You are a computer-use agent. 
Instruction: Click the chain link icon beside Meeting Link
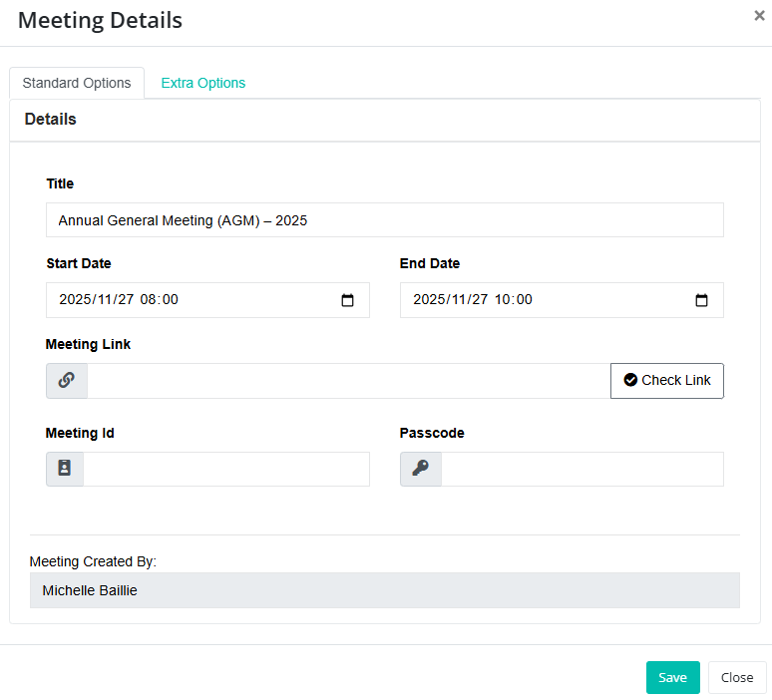(67, 381)
